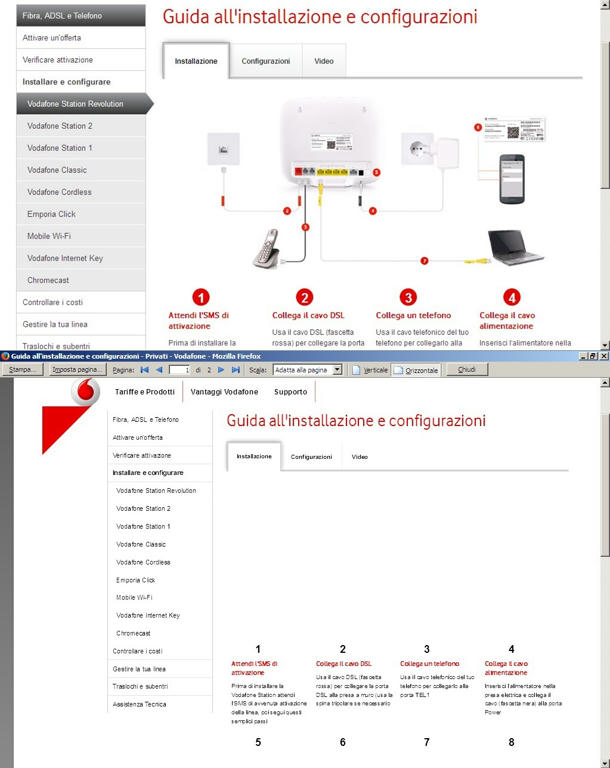The height and width of the screenshot is (768, 610).
Task: Jump to last page in print preview
Action: coord(236,370)
